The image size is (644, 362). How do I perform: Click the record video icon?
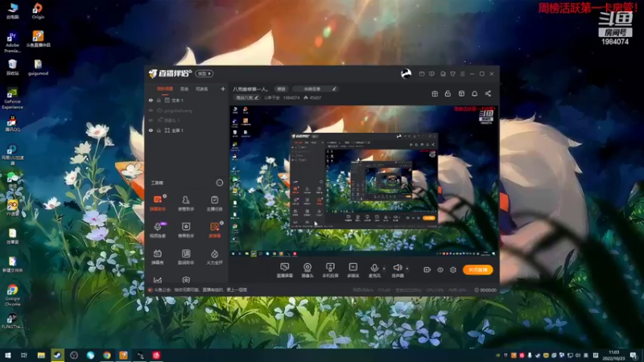[x=427, y=269]
